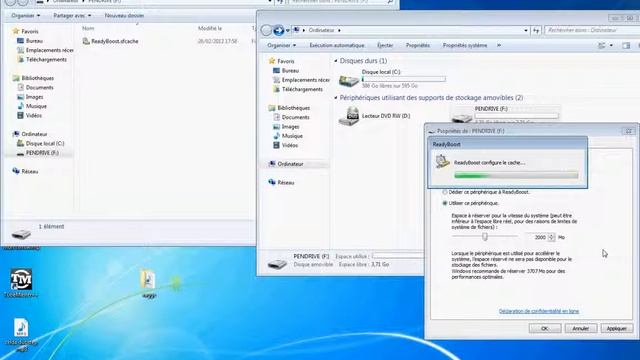Click Bibliothèques in Ordinateur window sidebar
The height and width of the screenshot is (360, 640).
coord(289,108)
